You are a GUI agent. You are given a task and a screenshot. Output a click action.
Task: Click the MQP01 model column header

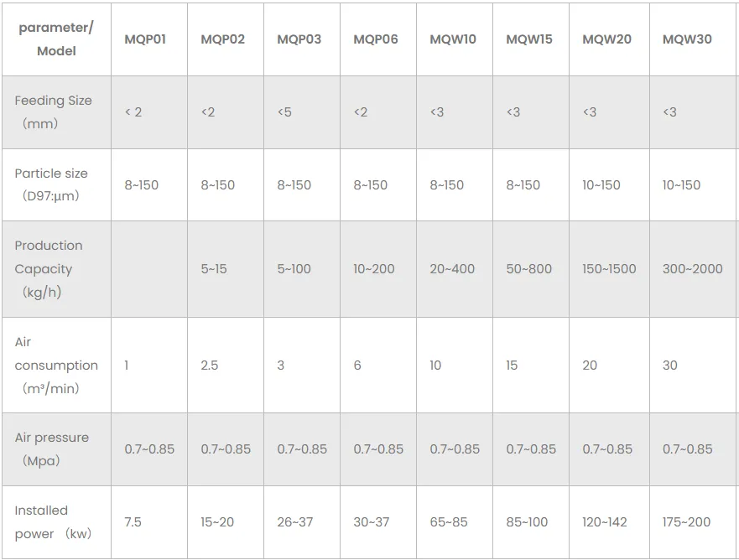(x=145, y=39)
